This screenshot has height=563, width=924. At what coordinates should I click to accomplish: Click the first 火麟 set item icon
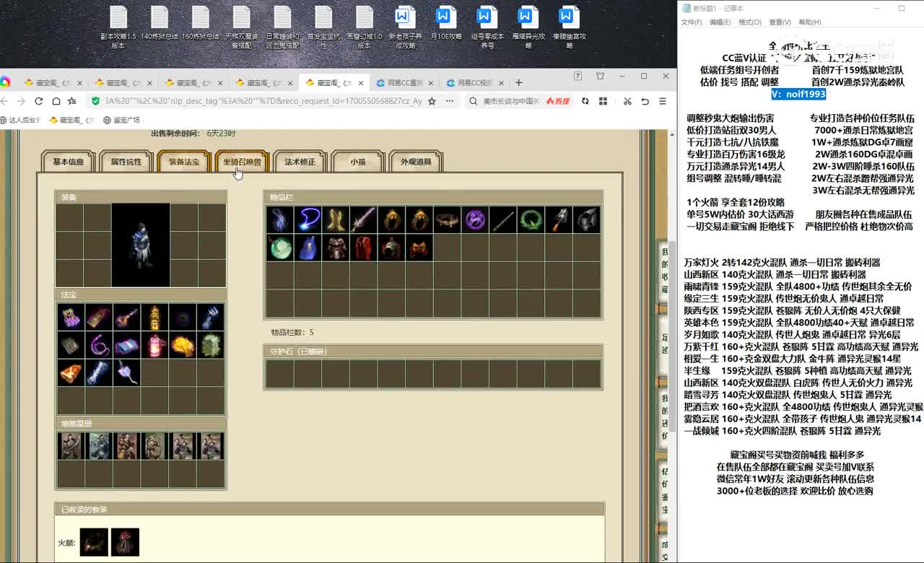(x=94, y=542)
